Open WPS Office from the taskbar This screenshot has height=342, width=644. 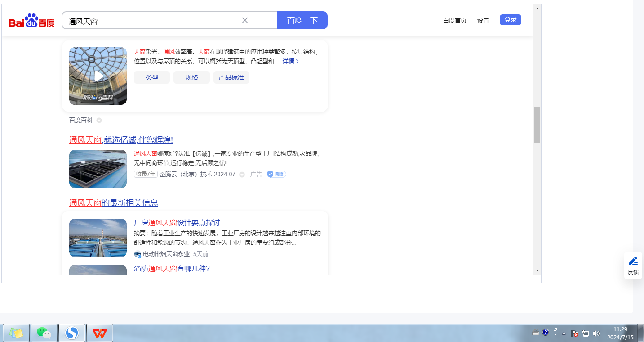[99, 333]
